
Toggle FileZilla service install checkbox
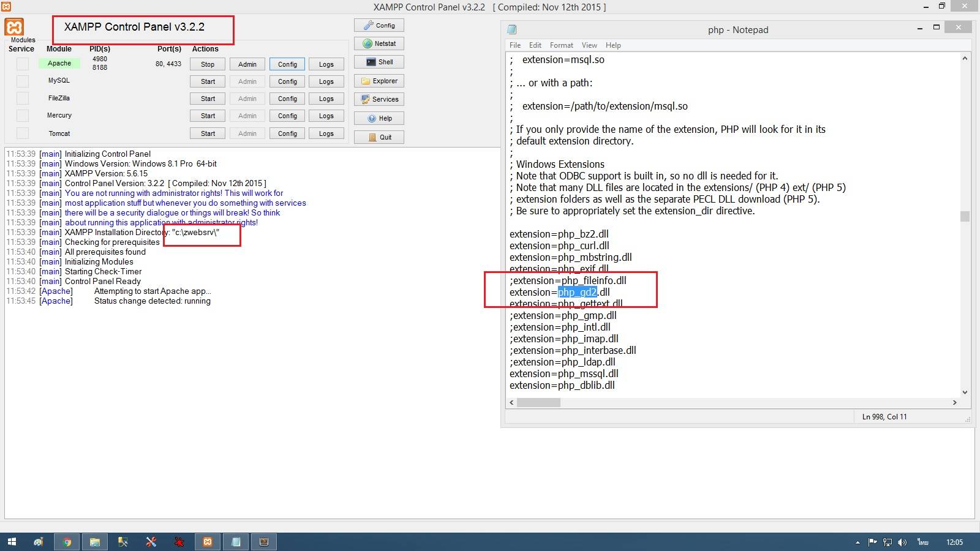[23, 98]
